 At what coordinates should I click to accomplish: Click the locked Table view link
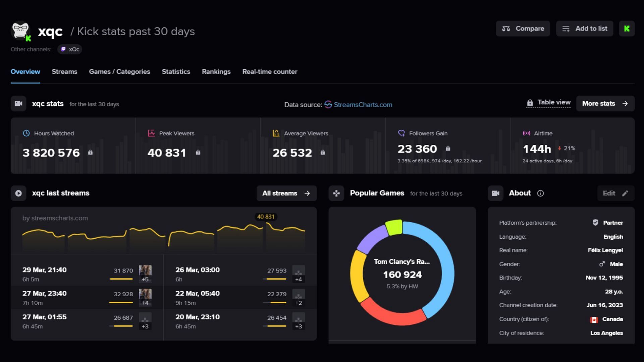[x=548, y=103]
